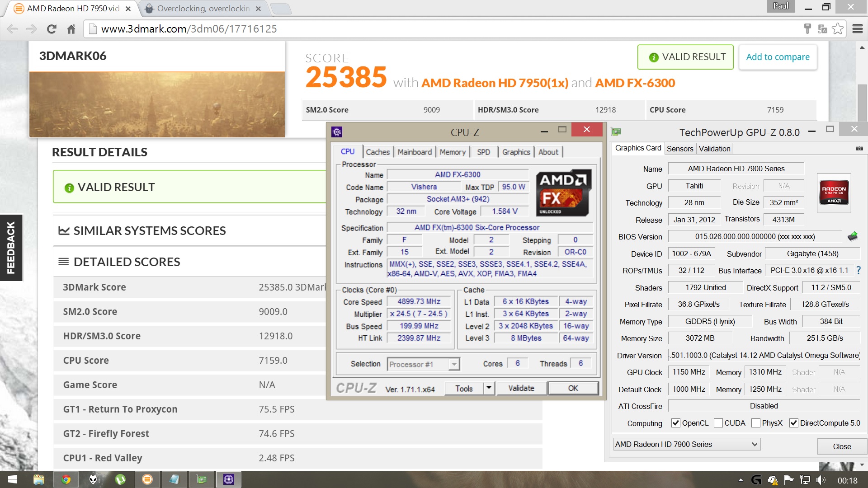
Task: Switch to SPD tab in CPU-Z
Action: coord(484,152)
